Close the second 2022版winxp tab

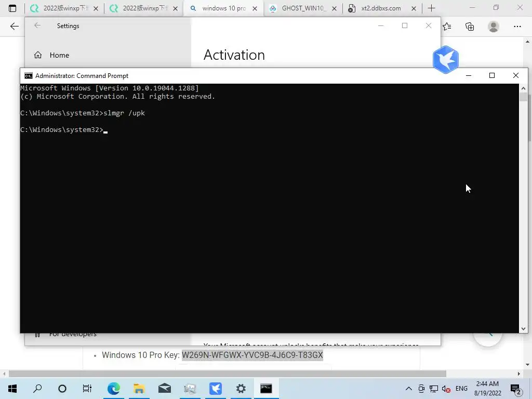pyautogui.click(x=175, y=8)
